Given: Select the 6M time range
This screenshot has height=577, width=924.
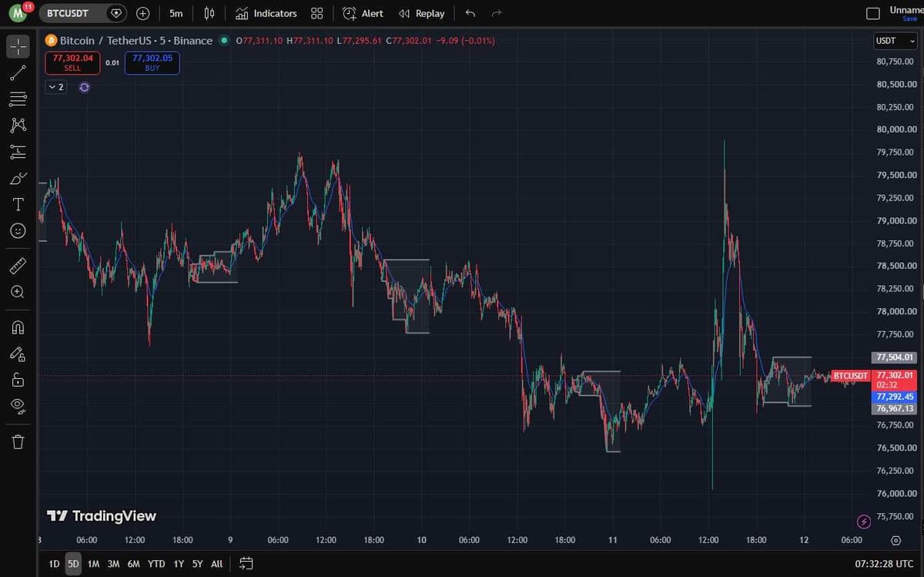Looking at the screenshot, I should pos(133,564).
